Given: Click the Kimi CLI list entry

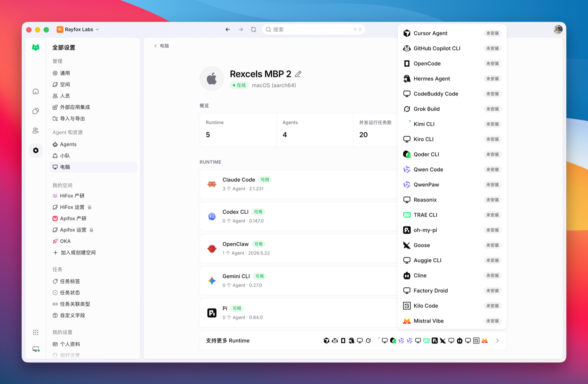Looking at the screenshot, I should (x=452, y=124).
